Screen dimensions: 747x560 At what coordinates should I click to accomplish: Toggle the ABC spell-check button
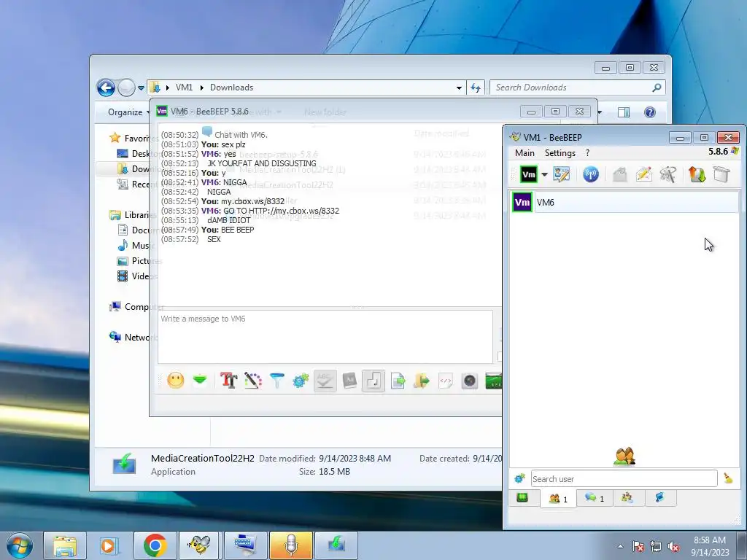pyautogui.click(x=325, y=381)
